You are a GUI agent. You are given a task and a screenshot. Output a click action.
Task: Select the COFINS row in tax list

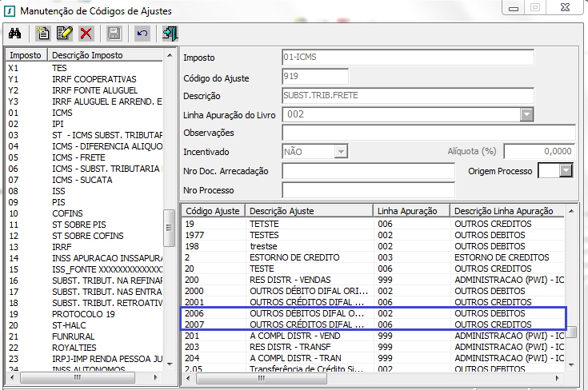click(66, 213)
